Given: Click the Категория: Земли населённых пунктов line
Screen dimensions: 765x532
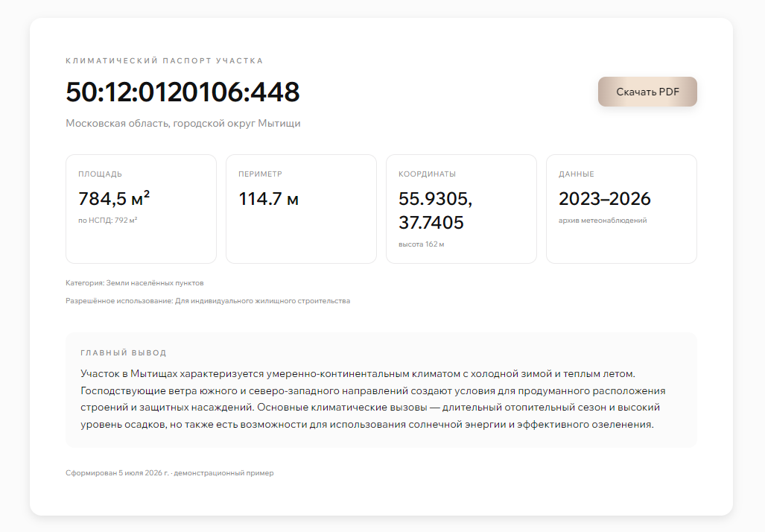Looking at the screenshot, I should click(135, 282).
